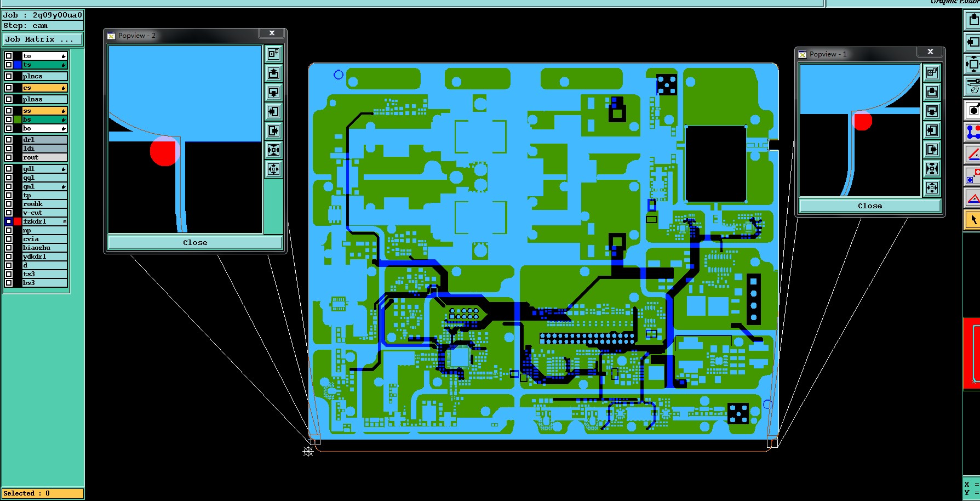Zoom in icon in Popview - 2
This screenshot has width=980, height=501.
coord(273,150)
